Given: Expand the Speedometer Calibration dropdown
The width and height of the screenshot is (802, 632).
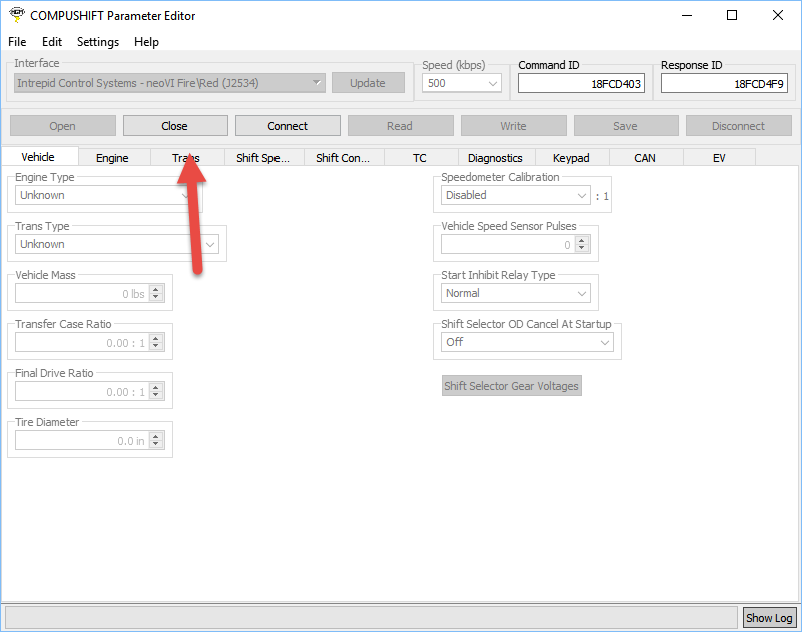Looking at the screenshot, I should tap(516, 196).
